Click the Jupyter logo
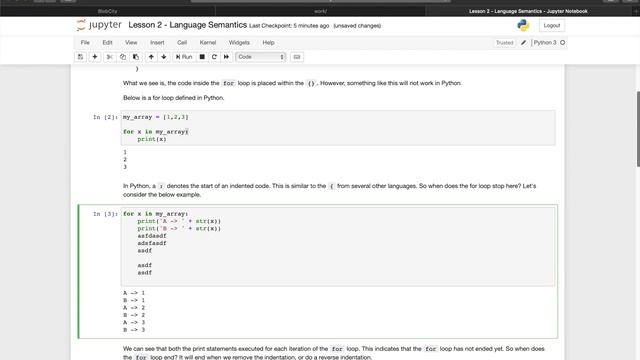 click(x=99, y=25)
